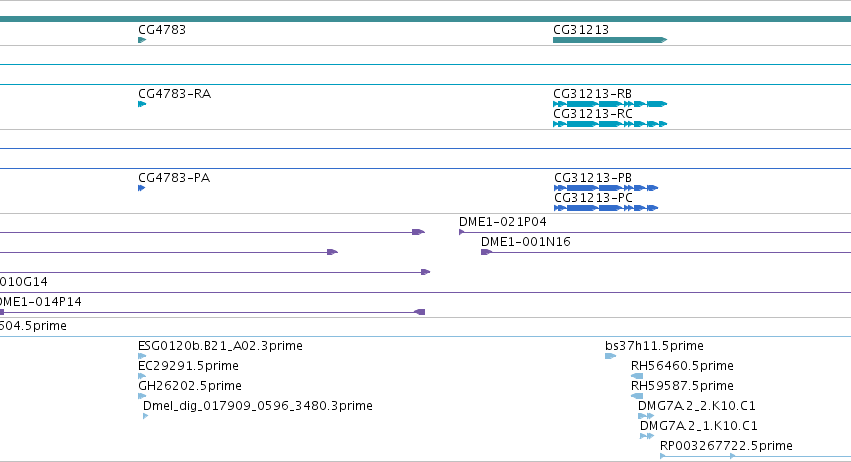Click the Dmel_dig_017909_0596_3480.3prime arrow glyph
The width and height of the screenshot is (851, 462).
(x=145, y=416)
